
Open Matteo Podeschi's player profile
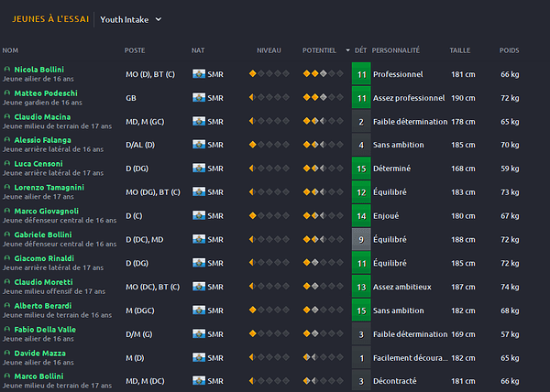(x=46, y=93)
